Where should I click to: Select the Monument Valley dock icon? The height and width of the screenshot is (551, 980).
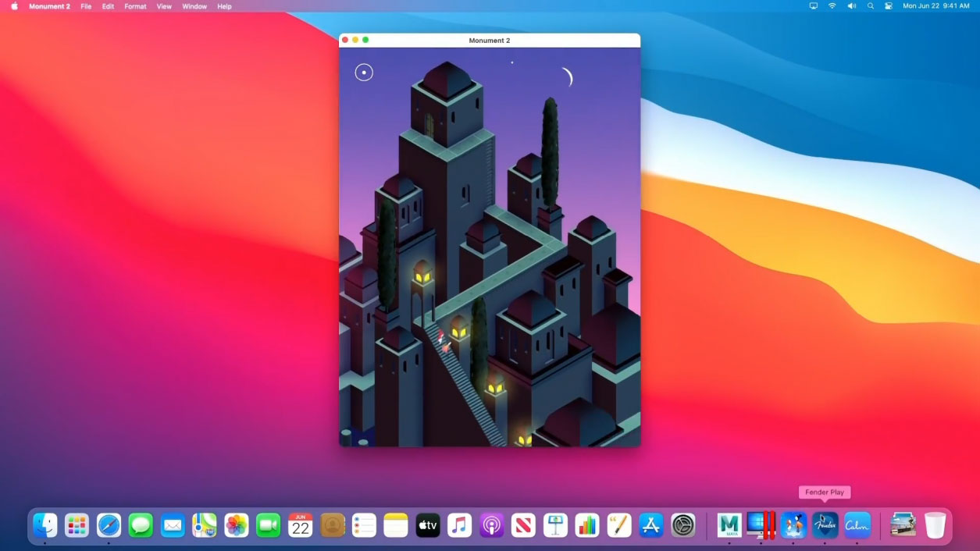point(793,524)
